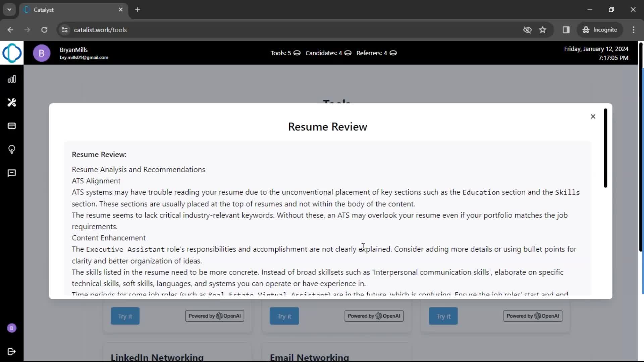644x362 pixels.
Task: Click the Email Networking section label
Action: coord(310,356)
